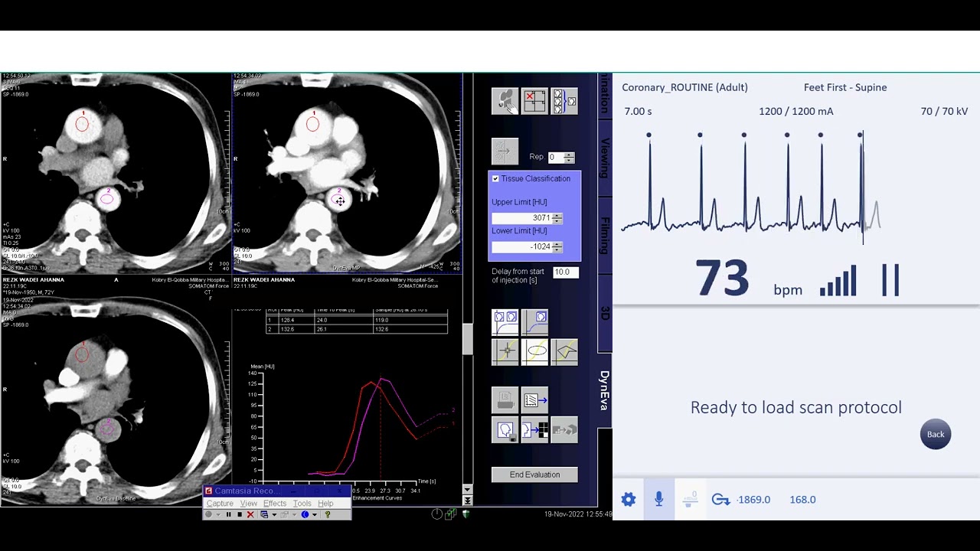Click the series alignment bracket icon

point(564,102)
